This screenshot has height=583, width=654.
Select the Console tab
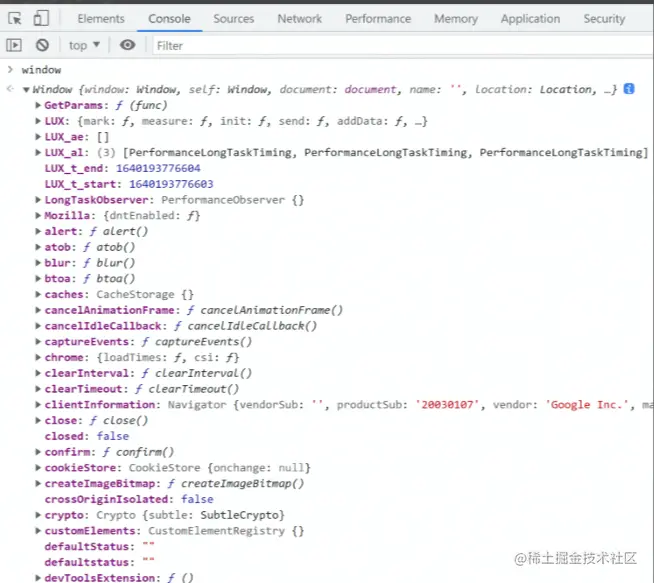pos(169,19)
